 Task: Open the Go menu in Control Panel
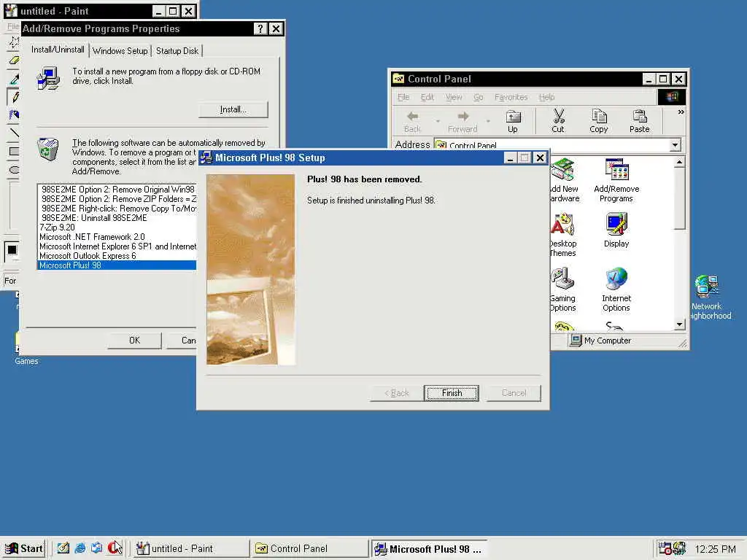[479, 97]
